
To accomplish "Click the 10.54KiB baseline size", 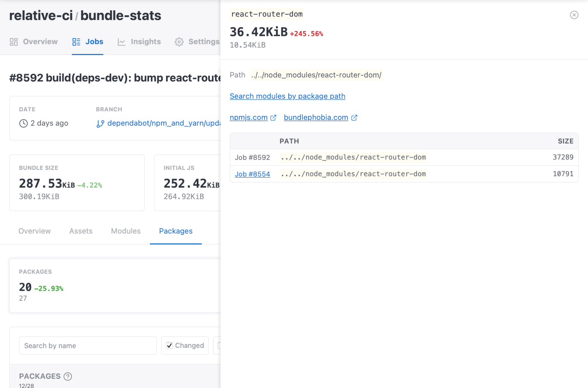I will (247, 45).
